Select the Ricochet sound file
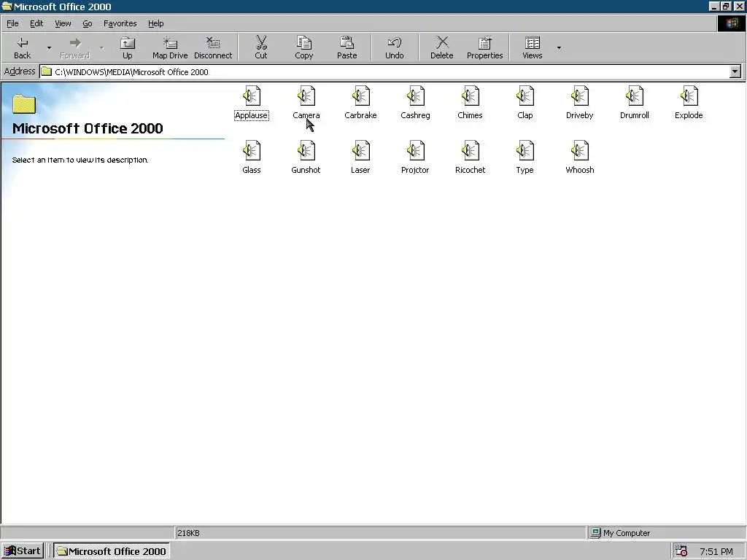The width and height of the screenshot is (747, 560). coord(471,157)
